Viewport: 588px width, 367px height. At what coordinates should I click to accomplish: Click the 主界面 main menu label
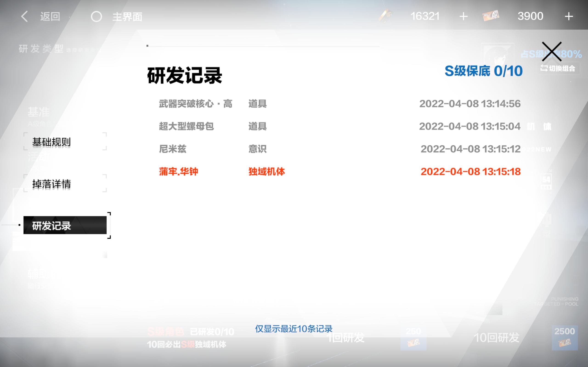(x=127, y=17)
